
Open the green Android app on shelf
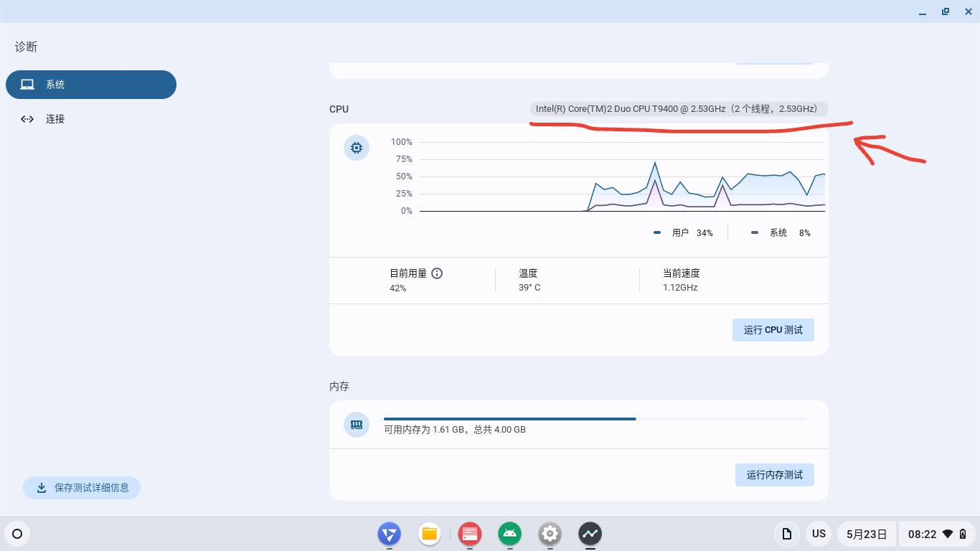point(510,534)
